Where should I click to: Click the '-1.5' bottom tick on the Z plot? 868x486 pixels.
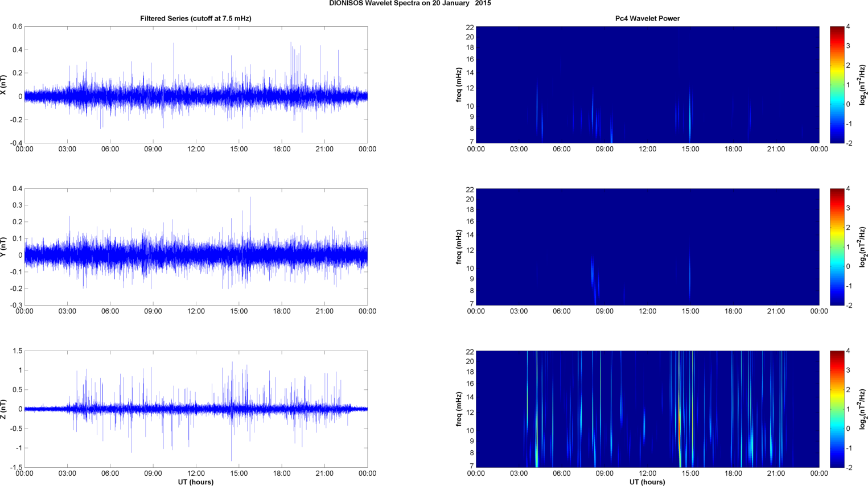click(17, 468)
